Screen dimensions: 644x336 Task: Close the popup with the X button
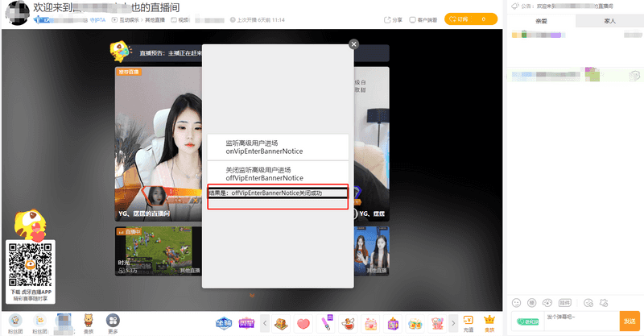[x=353, y=44]
